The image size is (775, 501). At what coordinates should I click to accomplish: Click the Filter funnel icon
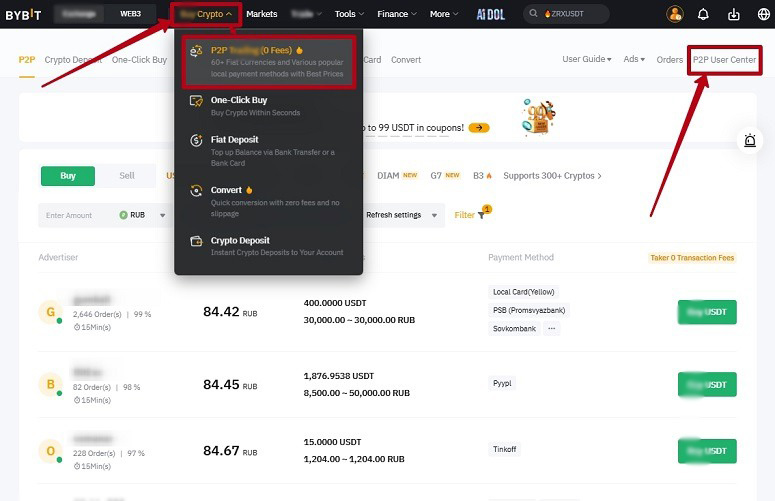[x=481, y=215]
